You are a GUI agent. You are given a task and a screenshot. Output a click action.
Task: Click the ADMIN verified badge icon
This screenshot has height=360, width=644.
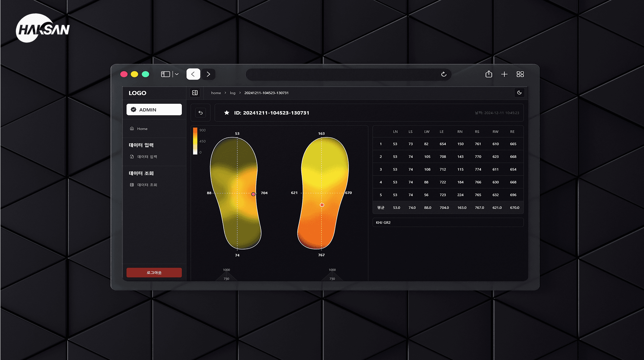point(134,110)
